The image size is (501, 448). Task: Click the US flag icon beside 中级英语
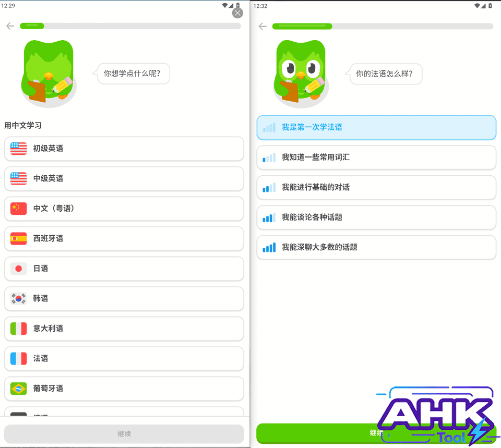click(x=19, y=178)
